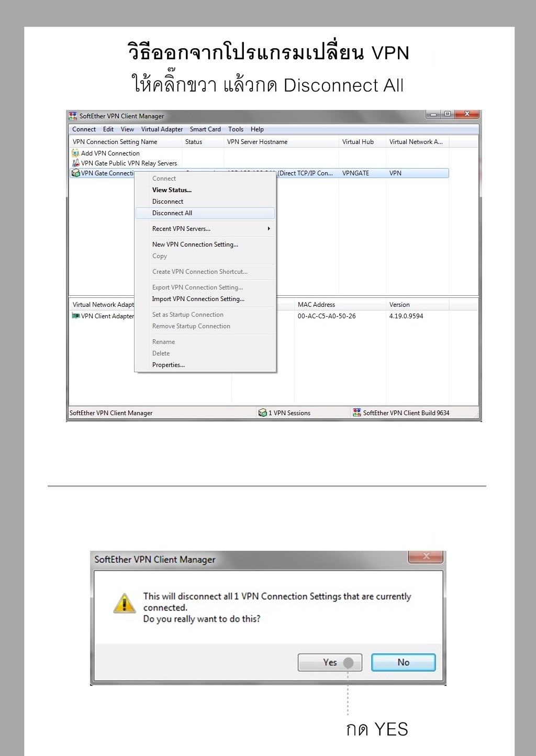Choose Disconnect All in context menu

(205, 213)
